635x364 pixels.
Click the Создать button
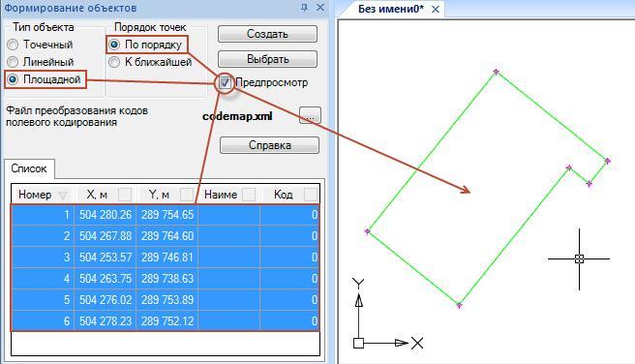click(x=267, y=34)
